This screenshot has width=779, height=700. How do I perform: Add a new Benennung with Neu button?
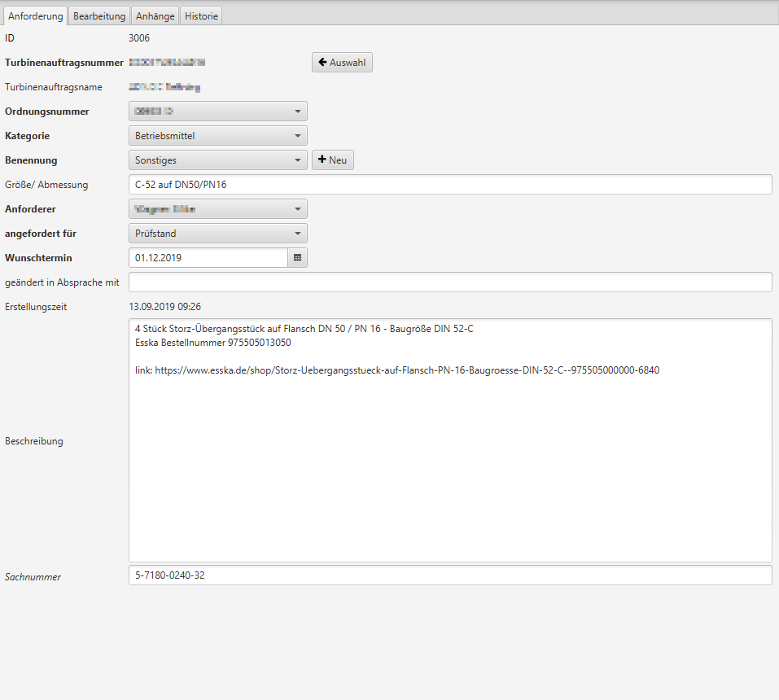[x=332, y=160]
